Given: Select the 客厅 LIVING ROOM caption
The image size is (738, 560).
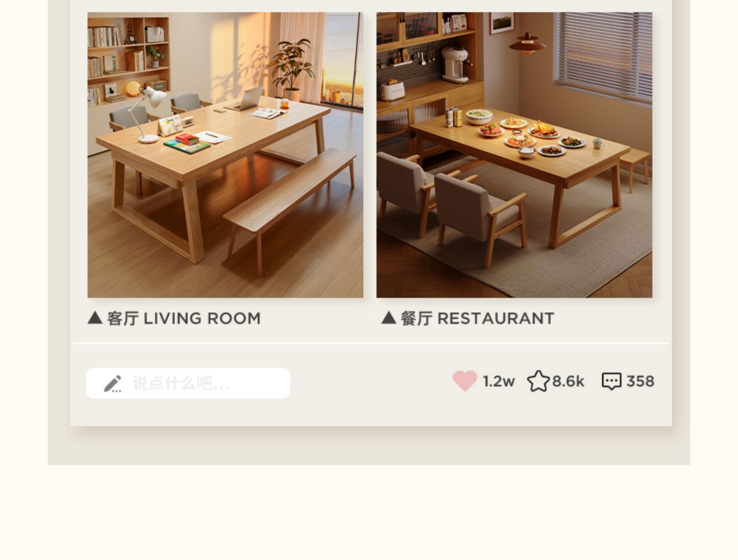Looking at the screenshot, I should click(x=184, y=318).
